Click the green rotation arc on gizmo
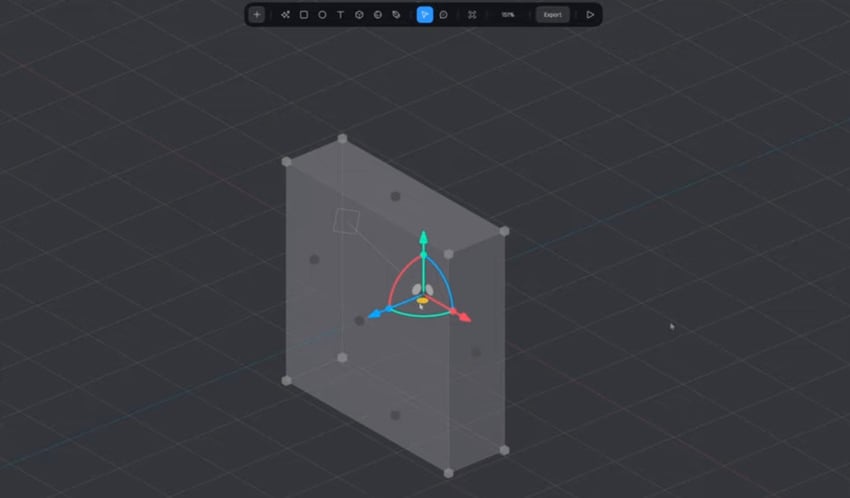Image resolution: width=850 pixels, height=498 pixels. tap(421, 315)
